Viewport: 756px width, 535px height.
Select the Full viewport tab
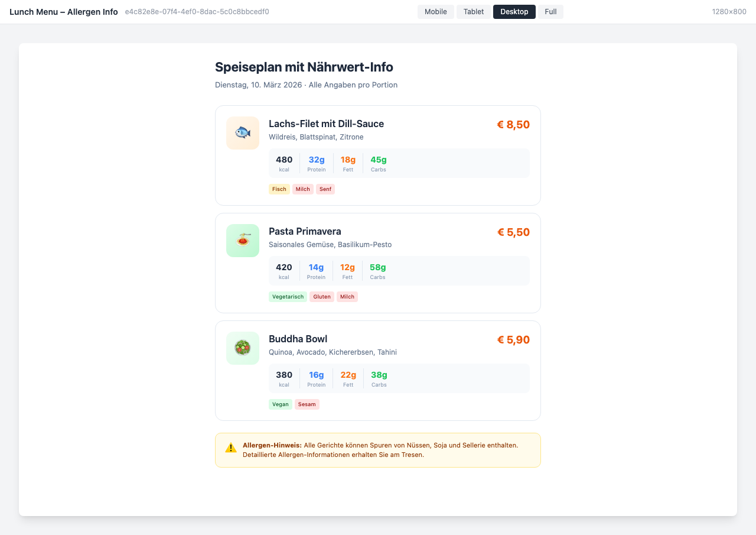tap(550, 12)
